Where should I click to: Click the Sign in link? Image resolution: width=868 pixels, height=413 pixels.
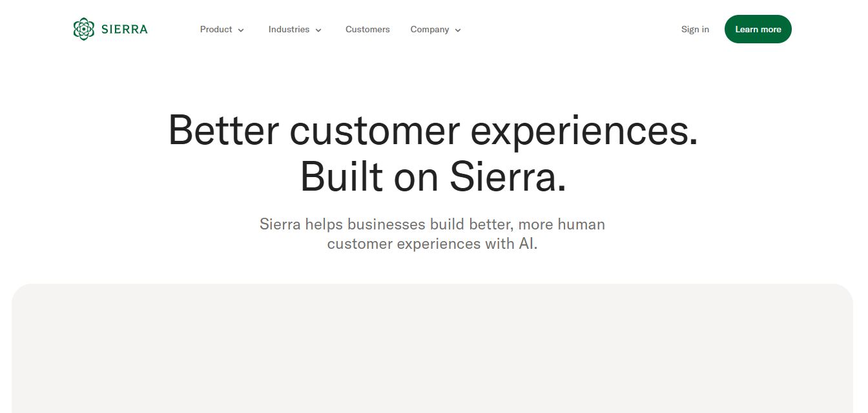(x=695, y=29)
